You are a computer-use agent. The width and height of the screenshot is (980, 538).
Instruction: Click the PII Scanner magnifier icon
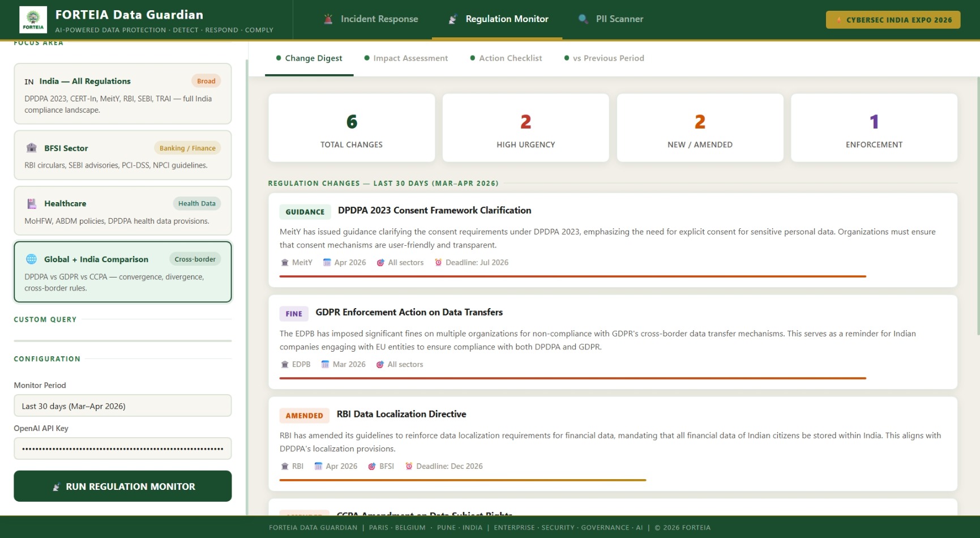(x=583, y=19)
